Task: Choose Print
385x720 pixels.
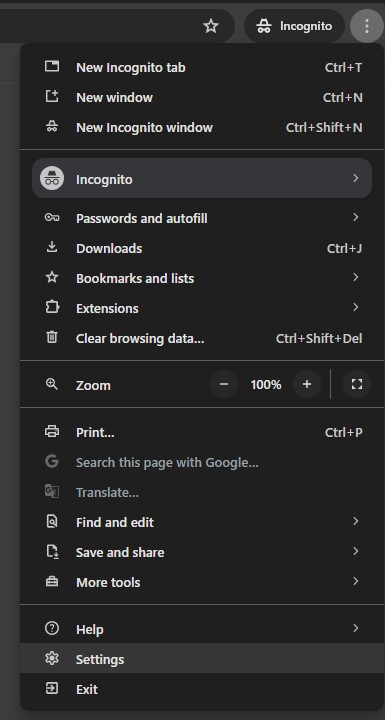Action: 202,433
